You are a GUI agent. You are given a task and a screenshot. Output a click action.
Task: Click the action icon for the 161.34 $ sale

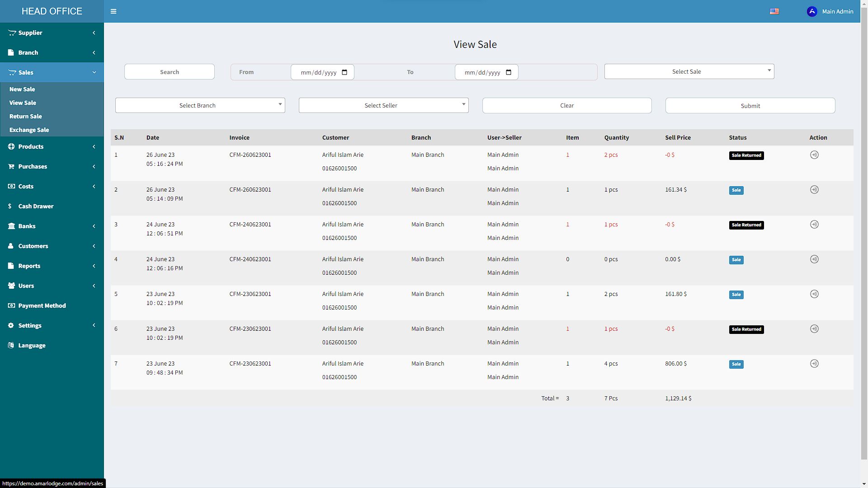point(814,190)
